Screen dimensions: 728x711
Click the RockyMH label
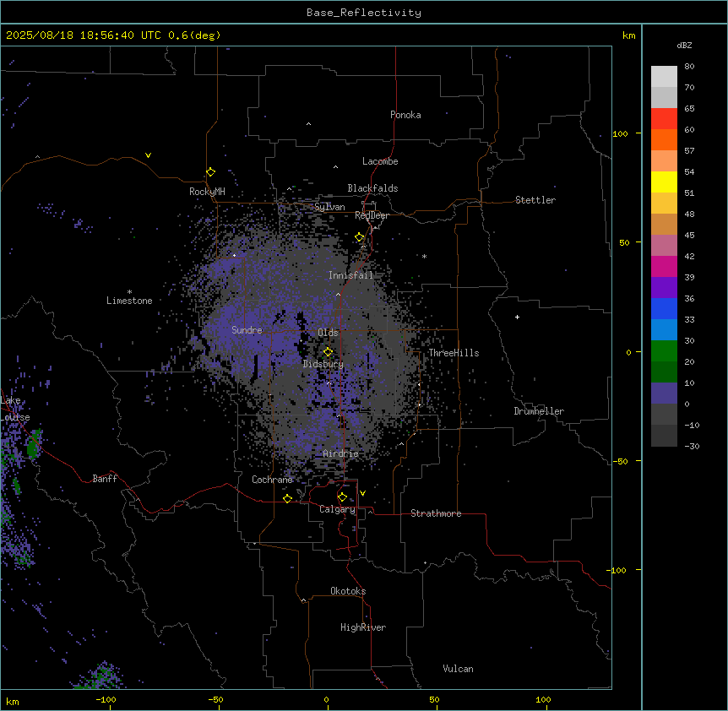pyautogui.click(x=207, y=192)
